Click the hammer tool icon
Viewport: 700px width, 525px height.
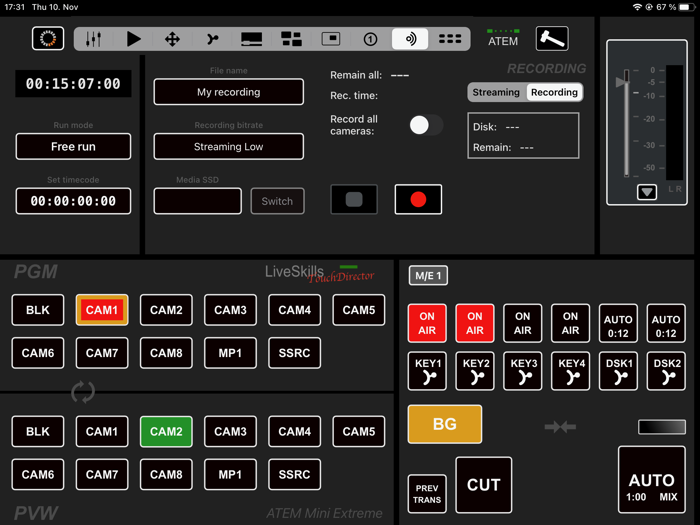pyautogui.click(x=552, y=38)
